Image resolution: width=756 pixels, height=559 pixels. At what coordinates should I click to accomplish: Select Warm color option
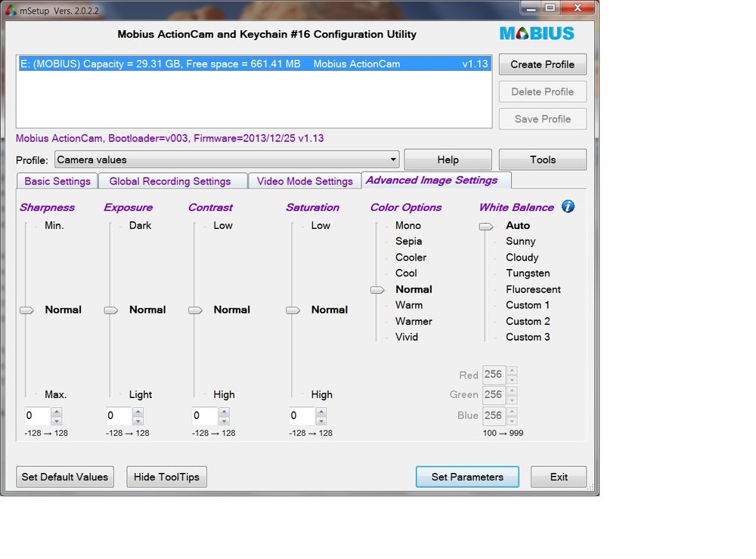pos(409,305)
